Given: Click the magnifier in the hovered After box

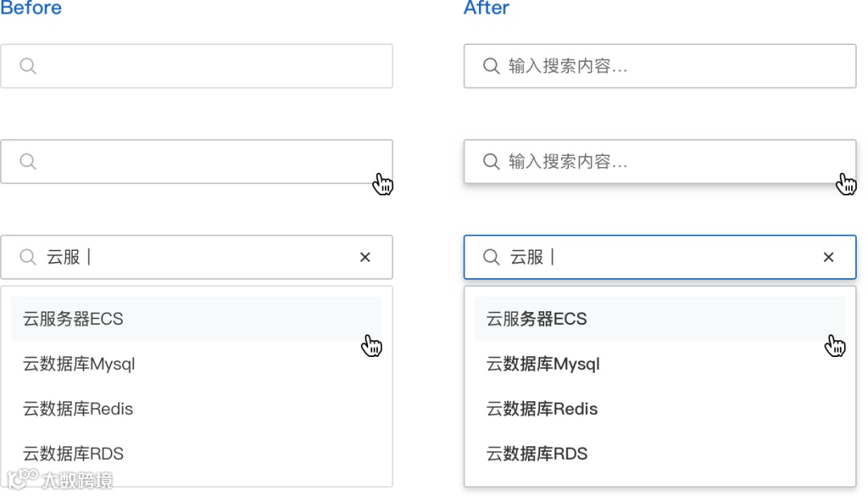Looking at the screenshot, I should 491,162.
